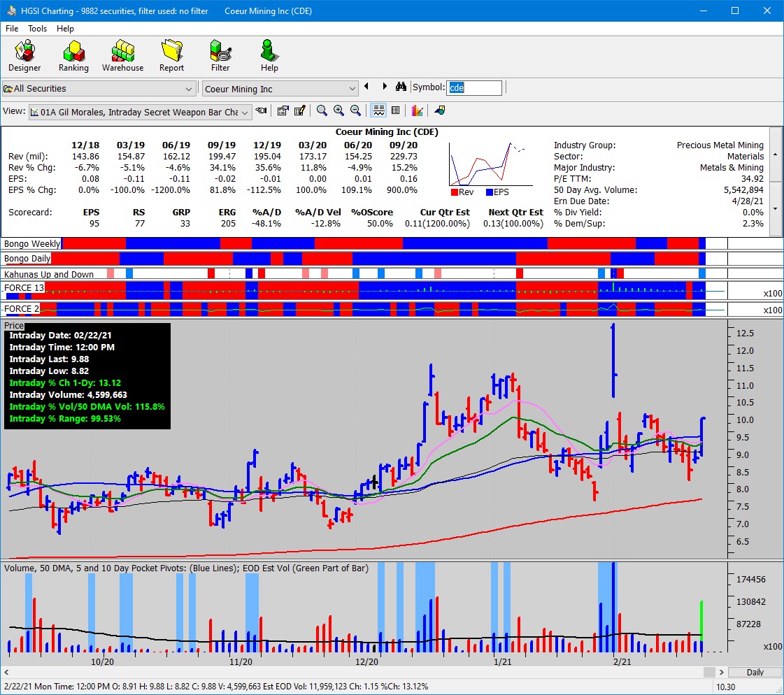This screenshot has height=695, width=784.
Task: Click chart scrollbar left arrow
Action: (7, 673)
